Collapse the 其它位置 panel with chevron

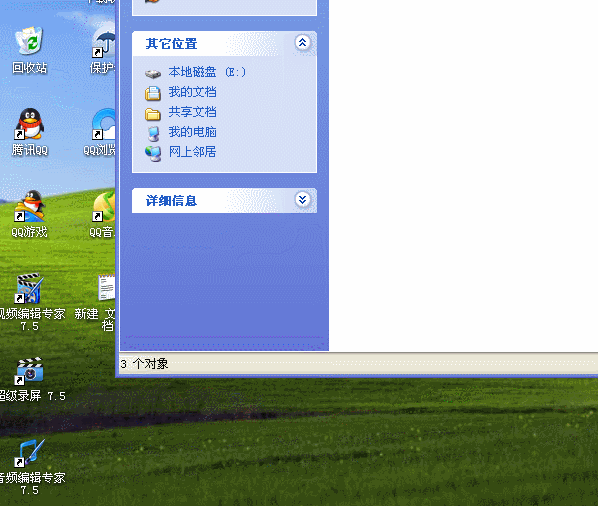pyautogui.click(x=302, y=43)
